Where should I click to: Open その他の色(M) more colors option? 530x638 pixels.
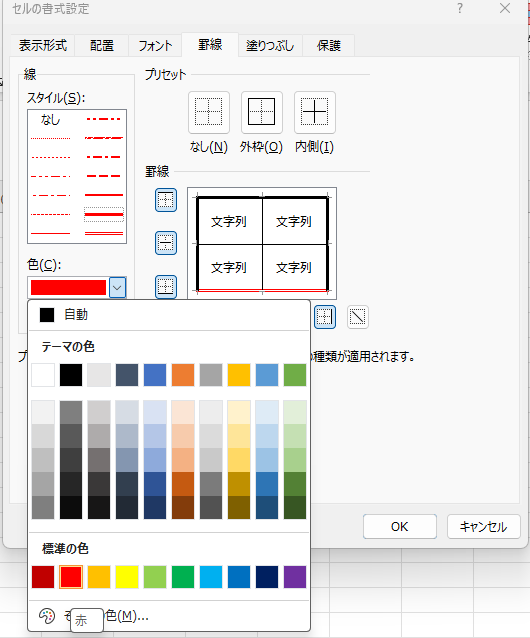(x=169, y=616)
